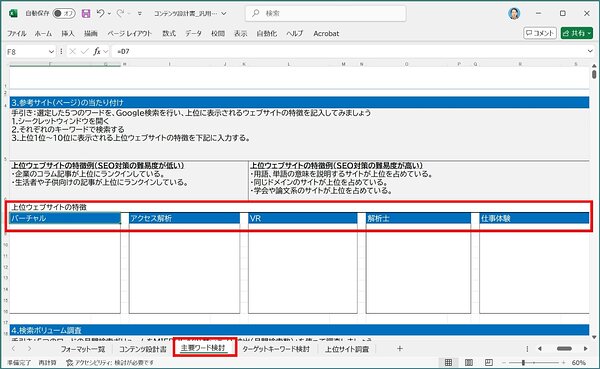Image resolution: width=600 pixels, height=369 pixels.
Task: Click the 再計算 status bar item
Action: 47,362
